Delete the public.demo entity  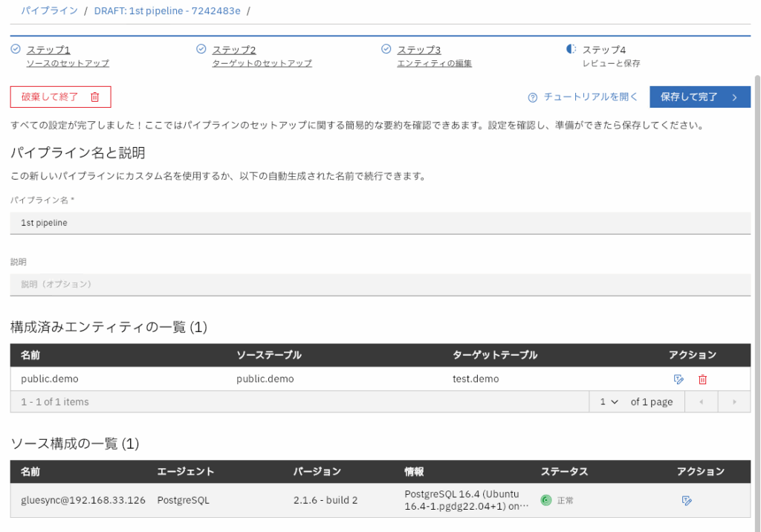coord(702,379)
